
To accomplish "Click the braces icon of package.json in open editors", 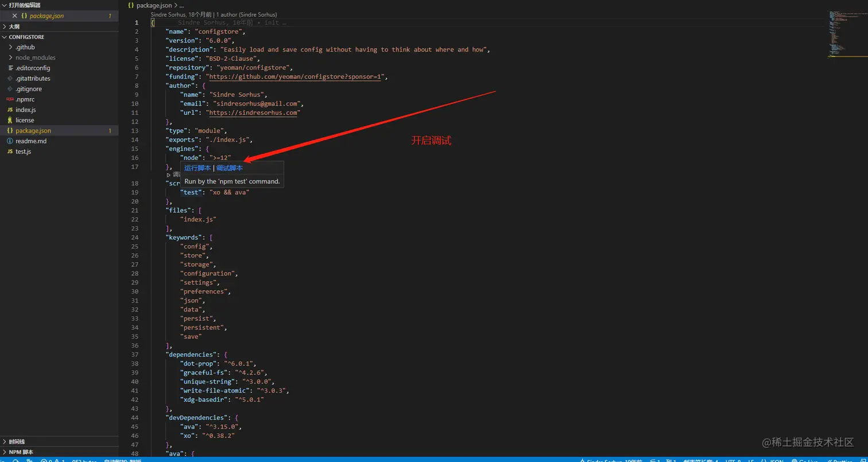I will point(24,16).
